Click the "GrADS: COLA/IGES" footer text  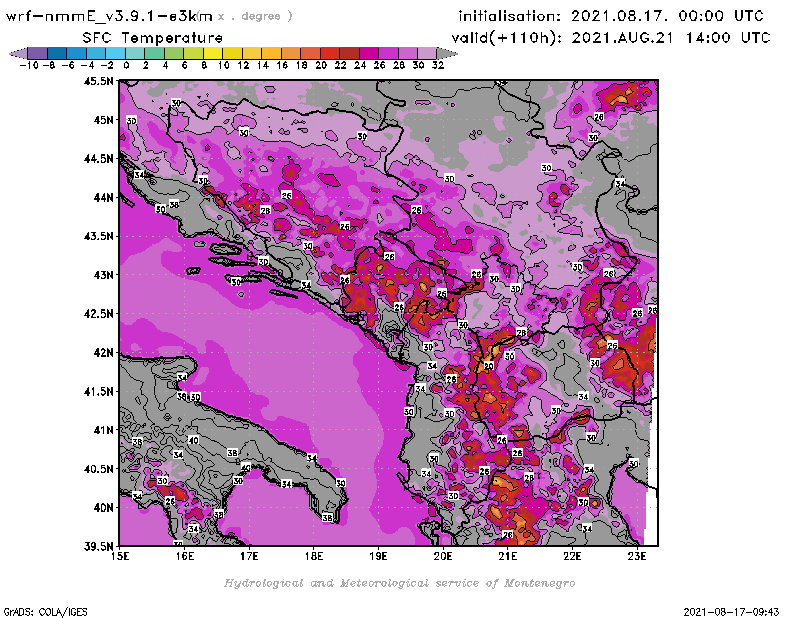(46, 612)
